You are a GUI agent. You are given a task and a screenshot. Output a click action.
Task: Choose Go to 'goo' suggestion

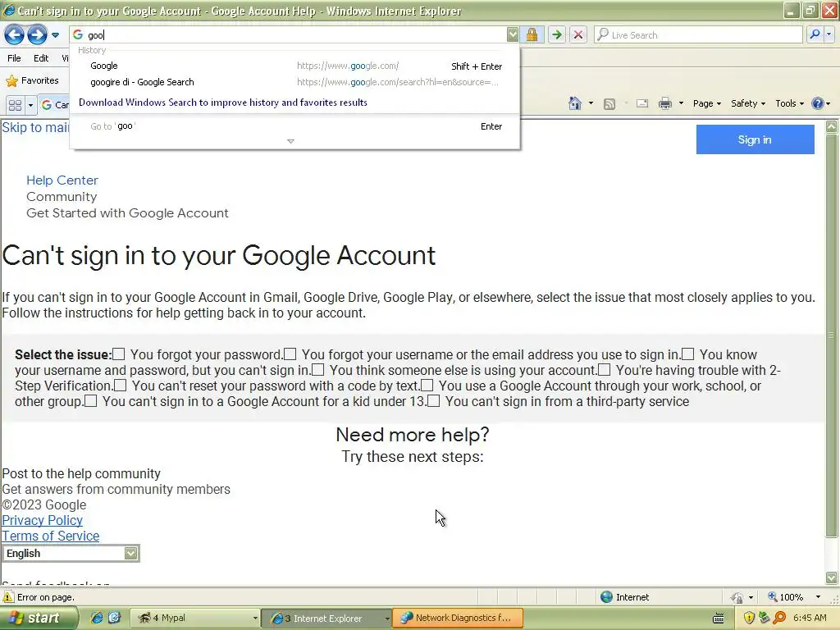point(294,126)
